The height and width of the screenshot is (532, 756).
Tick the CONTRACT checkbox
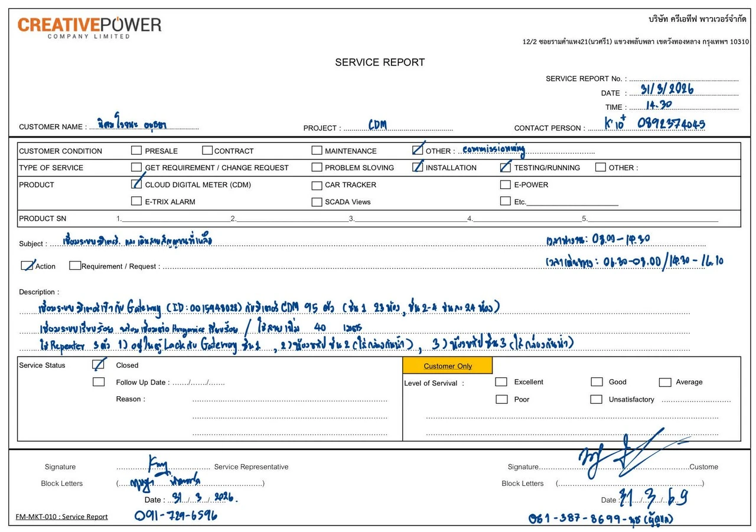click(x=207, y=151)
